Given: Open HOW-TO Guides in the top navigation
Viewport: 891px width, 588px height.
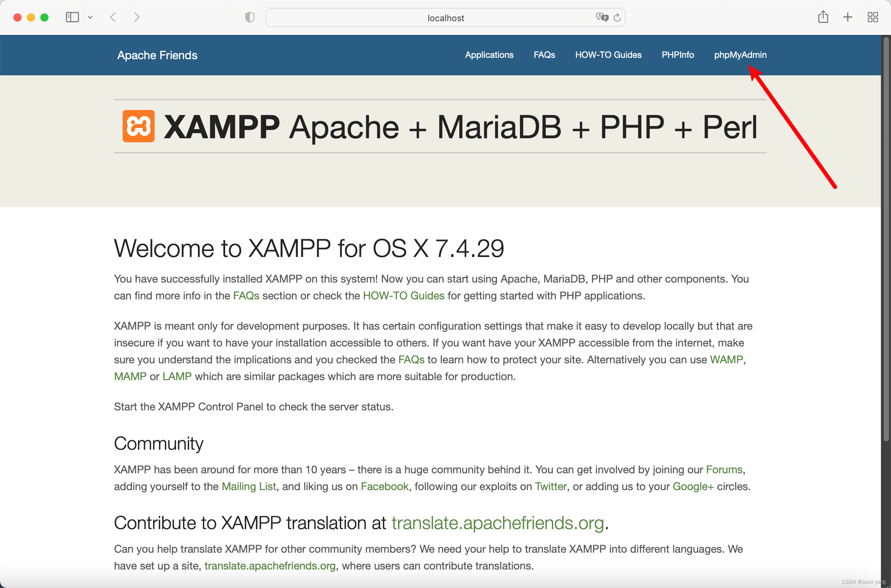Looking at the screenshot, I should 608,55.
